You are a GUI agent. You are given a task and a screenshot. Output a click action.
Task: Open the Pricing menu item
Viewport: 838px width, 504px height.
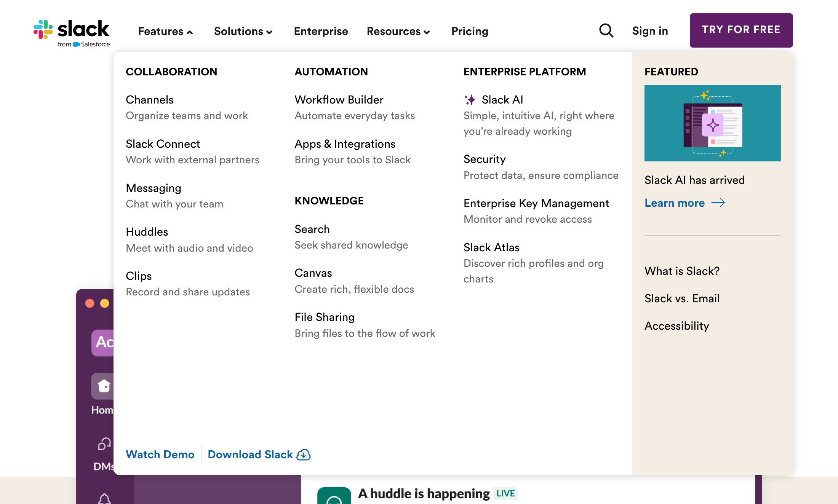point(469,31)
